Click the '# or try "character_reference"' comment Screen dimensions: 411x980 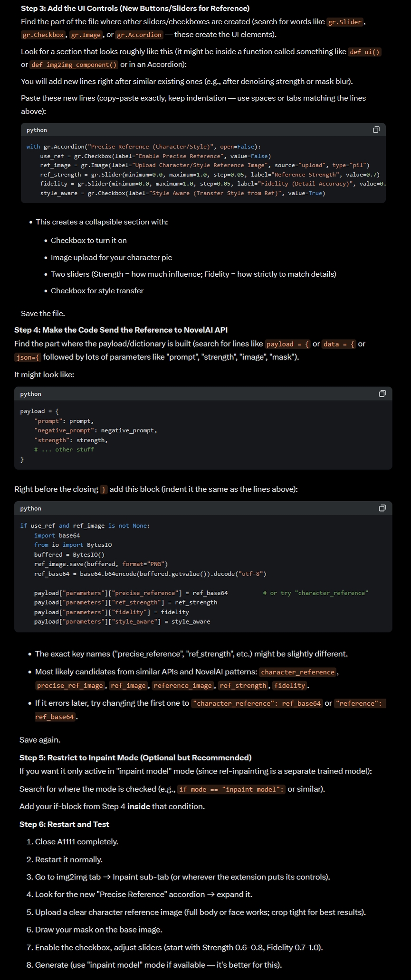tap(315, 593)
